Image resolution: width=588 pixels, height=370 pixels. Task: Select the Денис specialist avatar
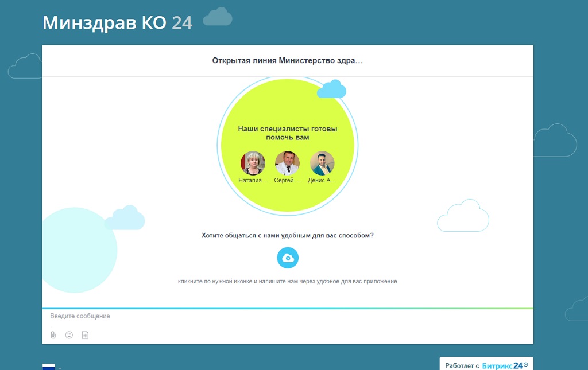click(322, 163)
